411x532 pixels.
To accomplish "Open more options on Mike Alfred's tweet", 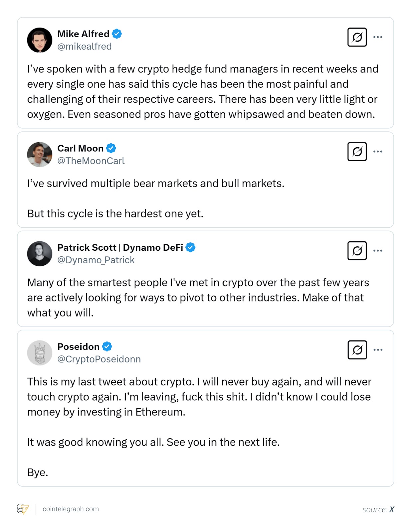I will [x=378, y=37].
